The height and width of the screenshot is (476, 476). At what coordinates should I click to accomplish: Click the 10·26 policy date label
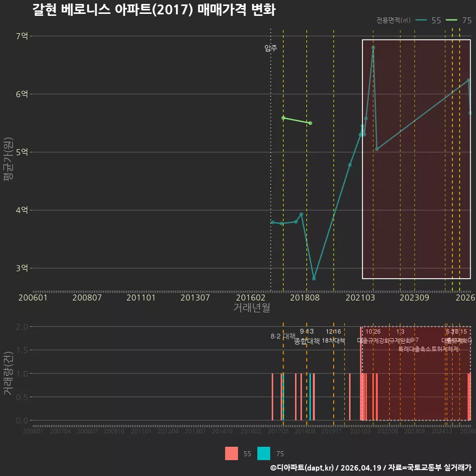coord(373,332)
